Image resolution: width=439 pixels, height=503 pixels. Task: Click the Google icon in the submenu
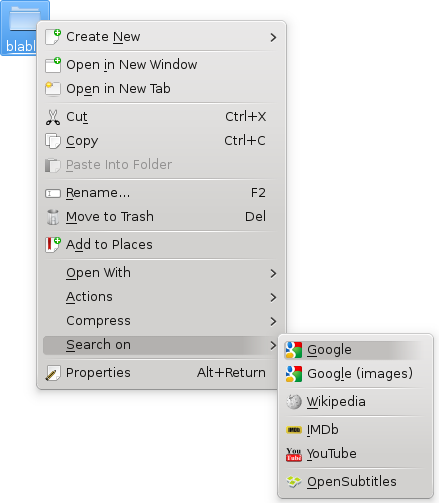point(294,350)
